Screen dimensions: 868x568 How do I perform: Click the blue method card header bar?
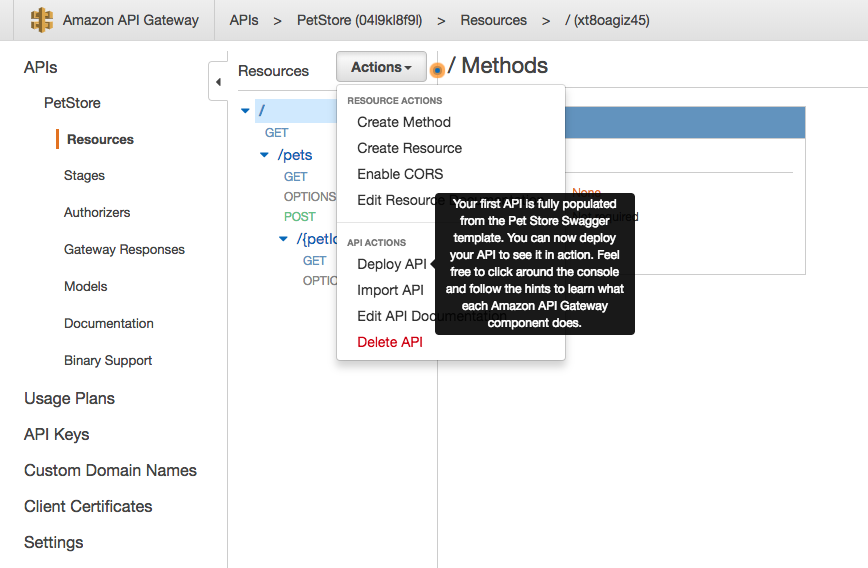pos(685,122)
